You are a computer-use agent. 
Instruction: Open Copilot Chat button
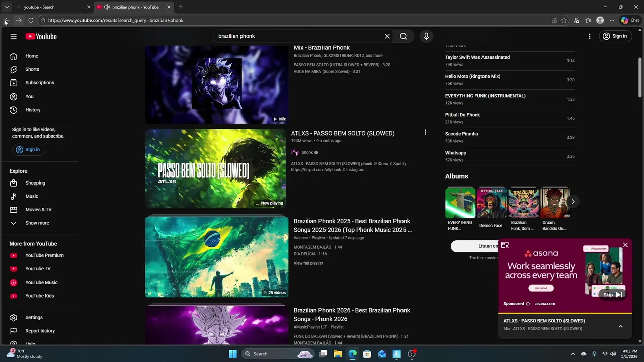pos(630,20)
